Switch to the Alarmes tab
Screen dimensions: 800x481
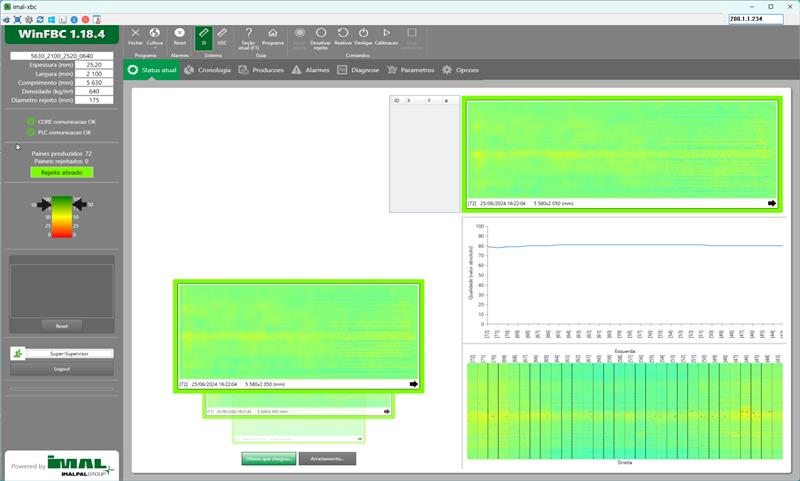point(310,70)
